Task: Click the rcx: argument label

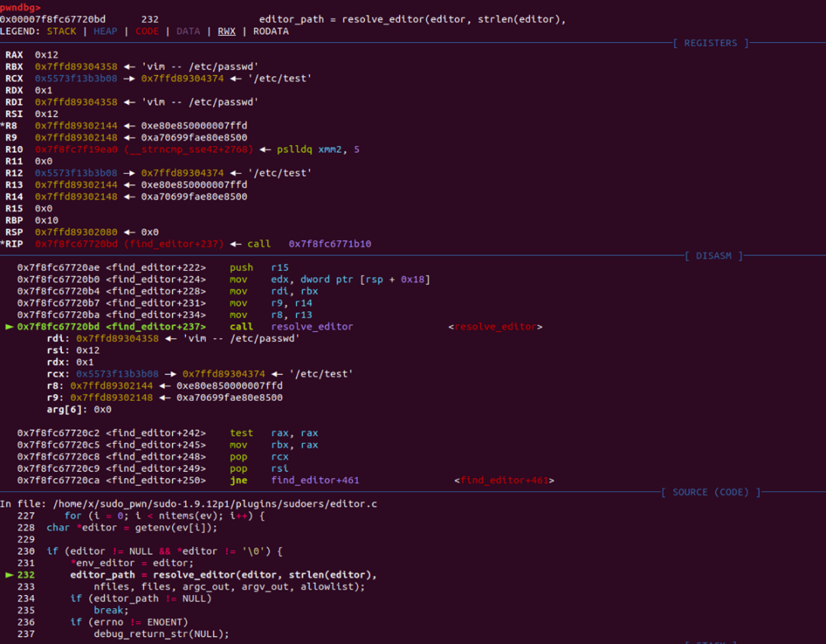Action: [x=58, y=374]
